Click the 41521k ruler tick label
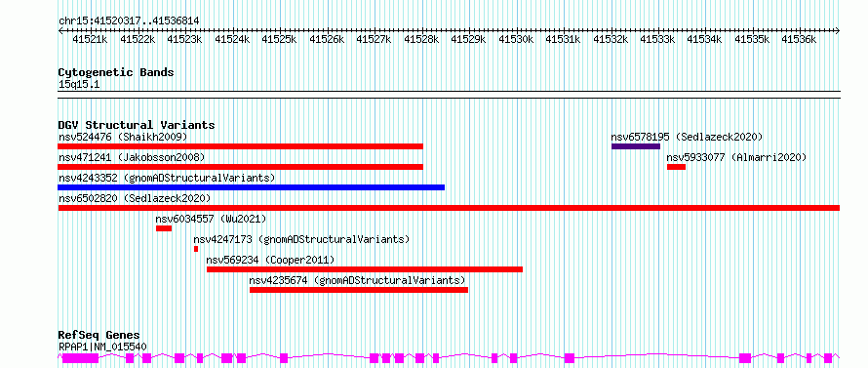Viewport: 868px width, 368px height. tap(91, 40)
